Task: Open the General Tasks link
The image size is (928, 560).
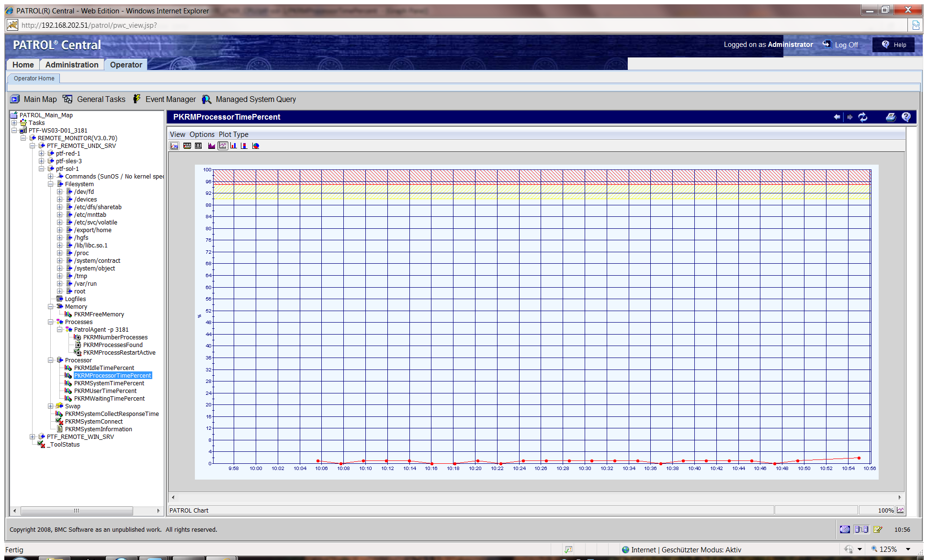Action: click(x=101, y=99)
